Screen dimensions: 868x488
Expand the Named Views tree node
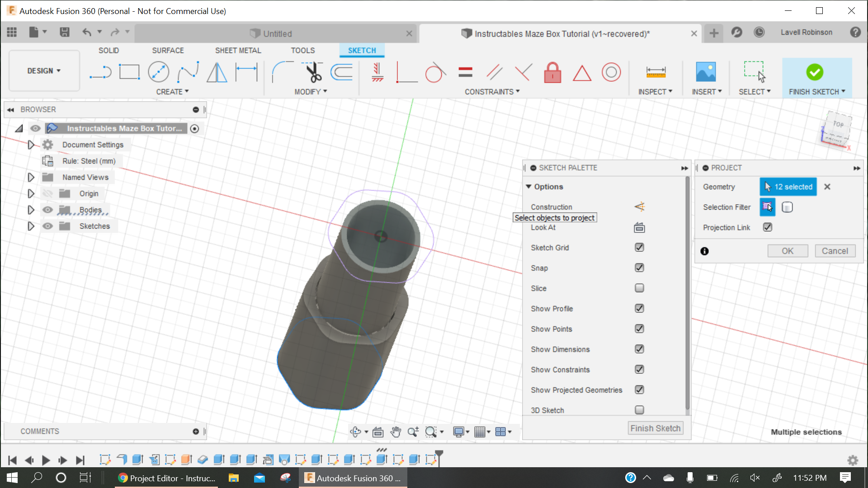31,177
